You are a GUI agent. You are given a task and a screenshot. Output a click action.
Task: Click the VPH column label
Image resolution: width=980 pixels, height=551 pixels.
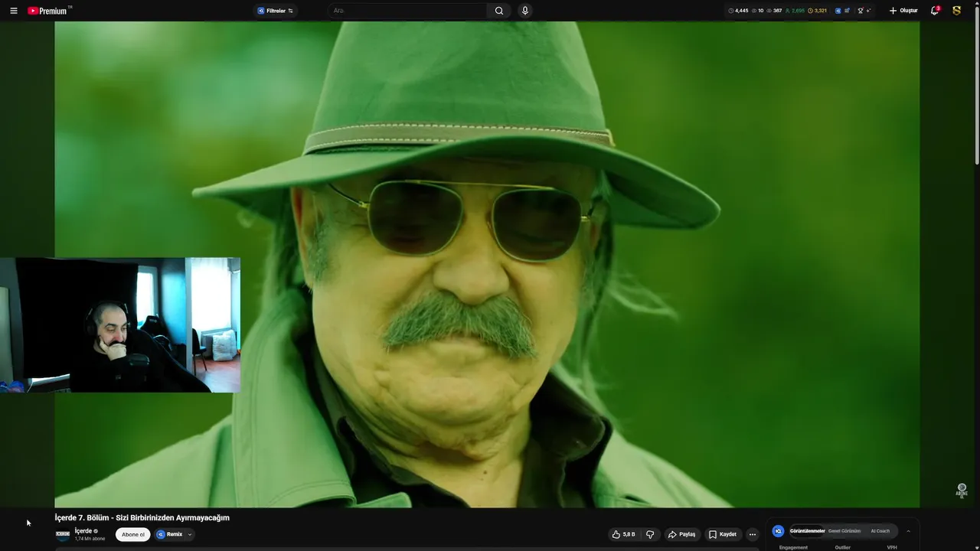[x=892, y=547]
